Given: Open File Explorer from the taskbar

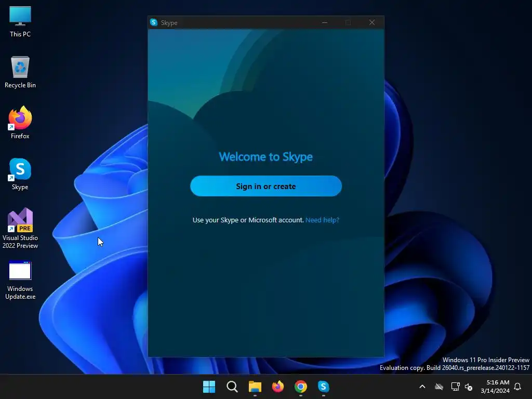Looking at the screenshot, I should pyautogui.click(x=255, y=387).
